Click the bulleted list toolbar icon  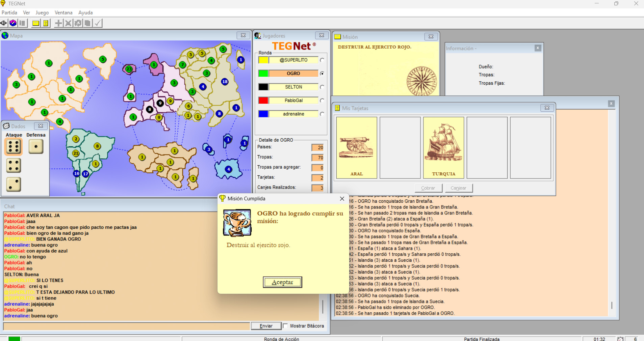pyautogui.click(x=22, y=23)
